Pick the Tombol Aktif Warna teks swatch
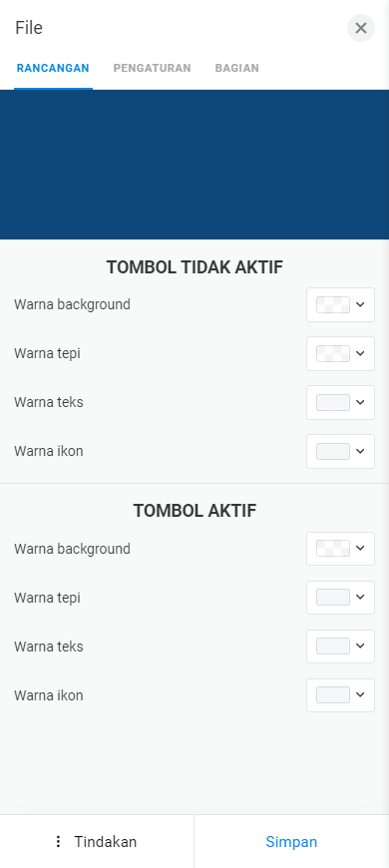 tap(333, 647)
